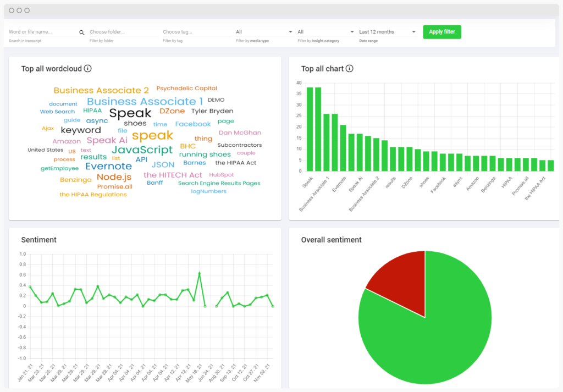Viewport: 563px width, 392px height.
Task: Expand the insight category dropdown
Action: (x=325, y=32)
